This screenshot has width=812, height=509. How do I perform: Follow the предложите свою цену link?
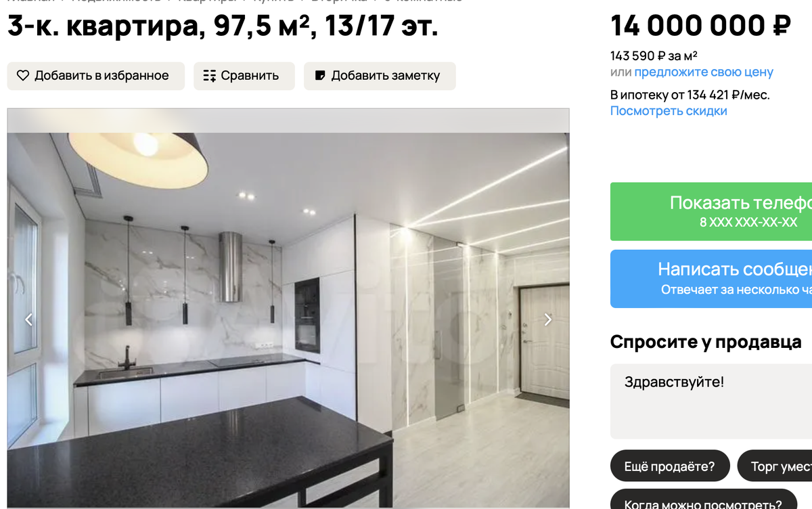click(x=704, y=72)
